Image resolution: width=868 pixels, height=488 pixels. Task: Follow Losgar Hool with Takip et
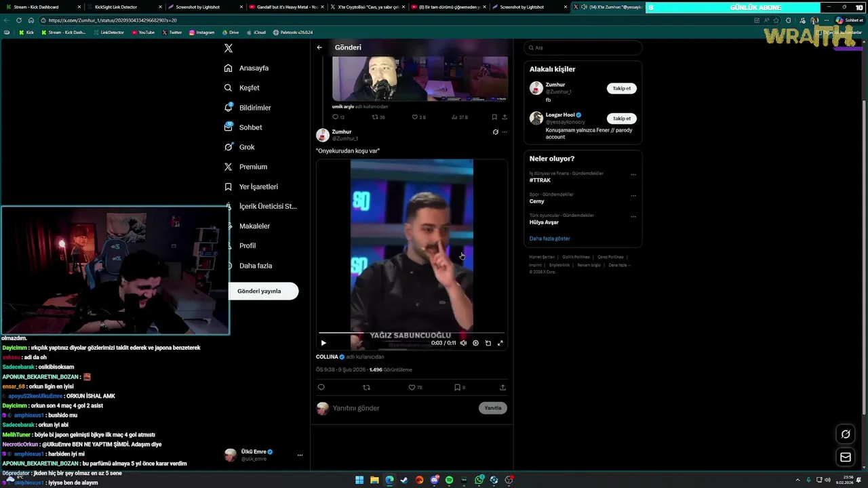pos(622,119)
